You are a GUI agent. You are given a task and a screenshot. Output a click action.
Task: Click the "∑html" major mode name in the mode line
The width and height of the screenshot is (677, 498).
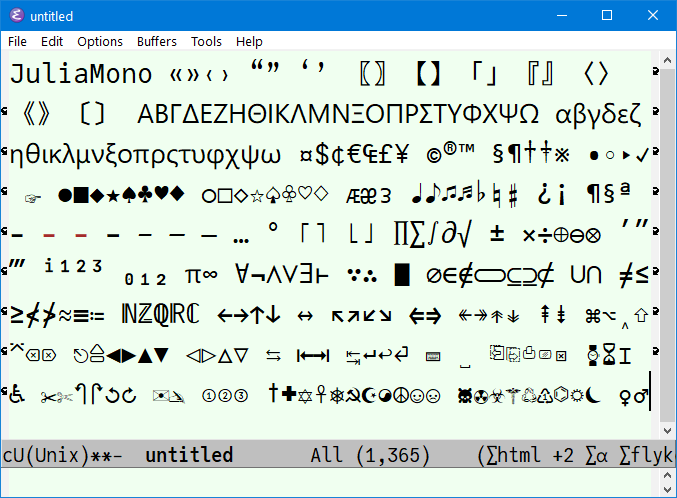(x=513, y=455)
